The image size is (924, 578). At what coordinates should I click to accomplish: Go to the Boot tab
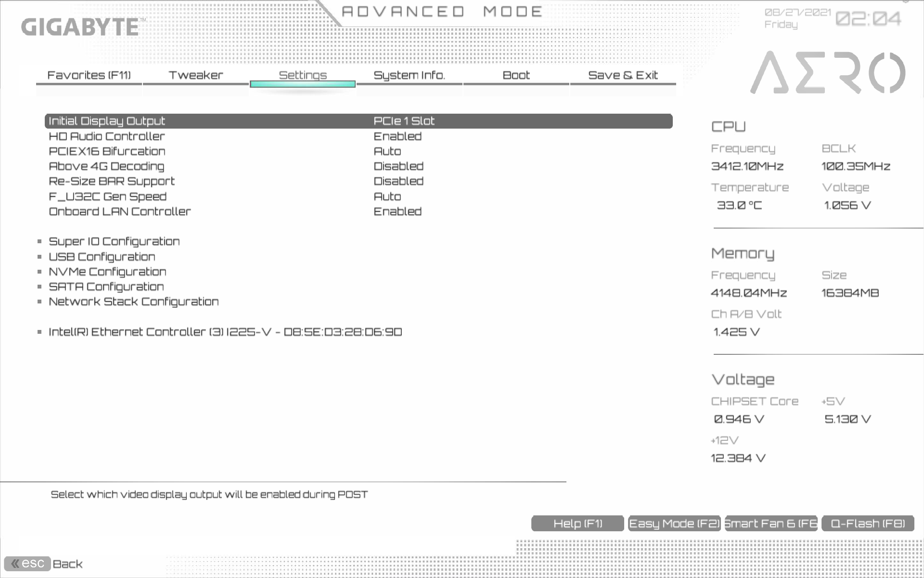click(516, 75)
